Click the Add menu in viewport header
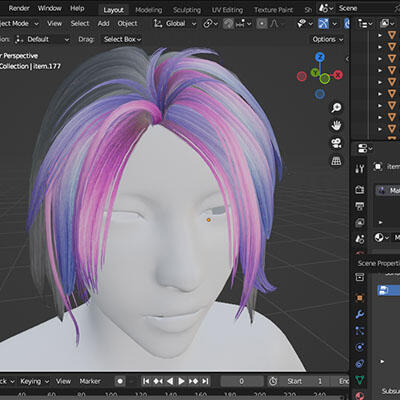400x400 pixels. pos(103,24)
